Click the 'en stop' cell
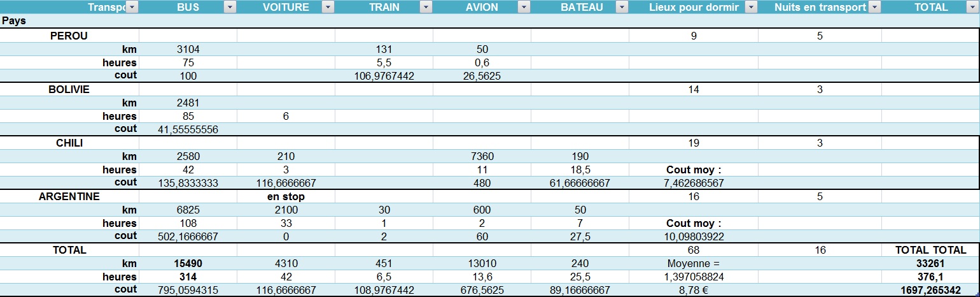980x297 pixels. point(286,197)
